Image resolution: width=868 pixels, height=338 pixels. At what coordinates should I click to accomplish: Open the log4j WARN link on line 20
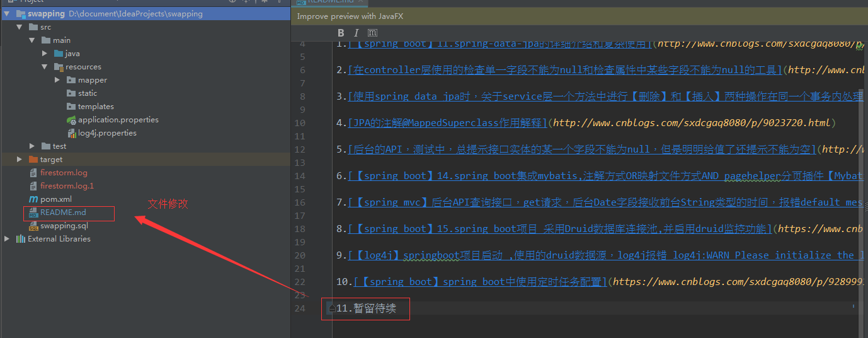(x=607, y=255)
